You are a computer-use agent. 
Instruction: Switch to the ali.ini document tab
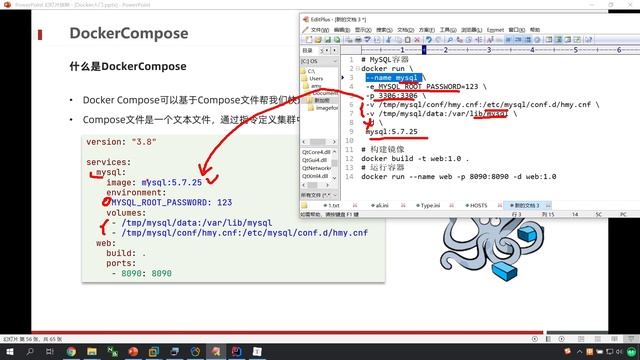pyautogui.click(x=380, y=205)
